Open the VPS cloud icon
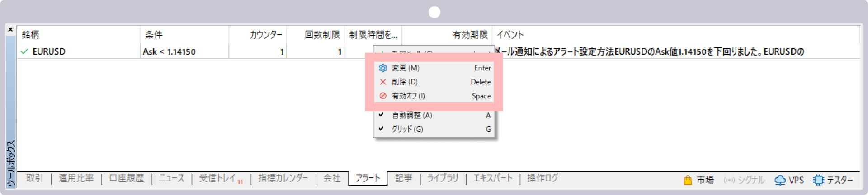Screen dimensions: 868x195 (x=780, y=180)
